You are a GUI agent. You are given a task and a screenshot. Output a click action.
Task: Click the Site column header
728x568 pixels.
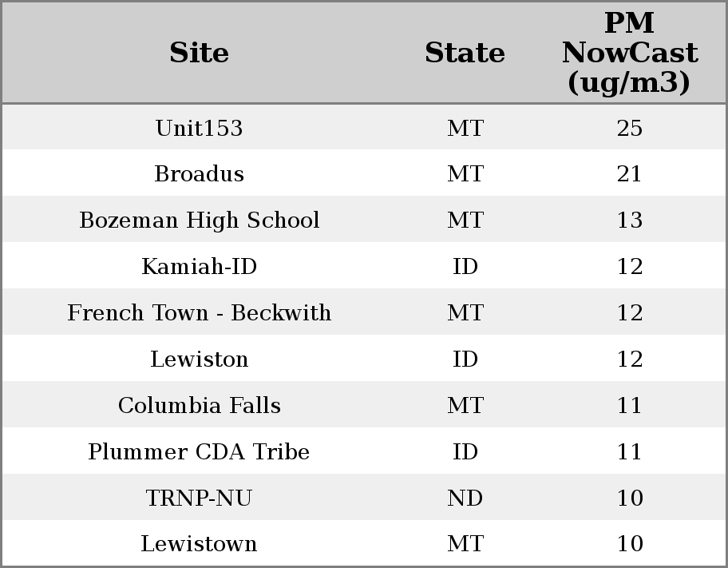(x=199, y=53)
